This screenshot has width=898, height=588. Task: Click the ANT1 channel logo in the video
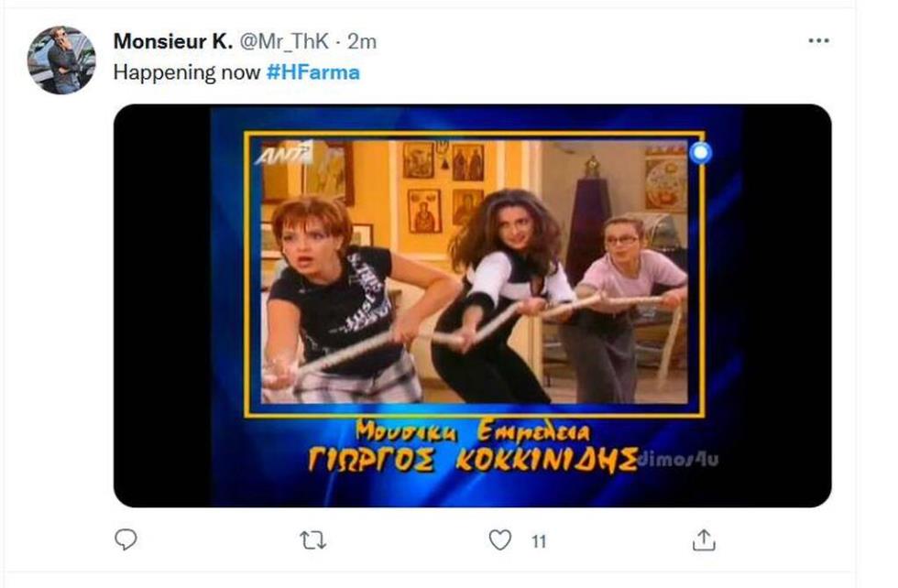click(285, 153)
